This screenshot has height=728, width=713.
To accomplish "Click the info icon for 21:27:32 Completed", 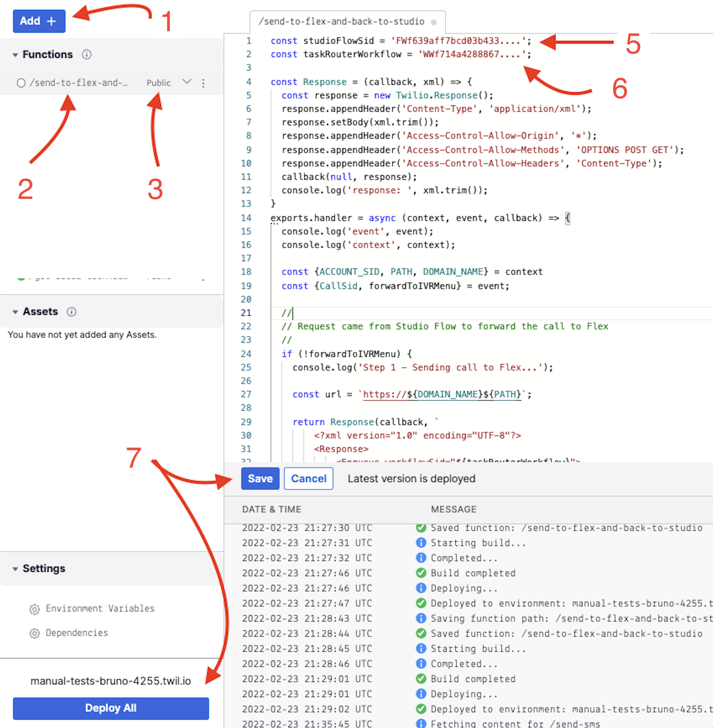I will 421,558.
